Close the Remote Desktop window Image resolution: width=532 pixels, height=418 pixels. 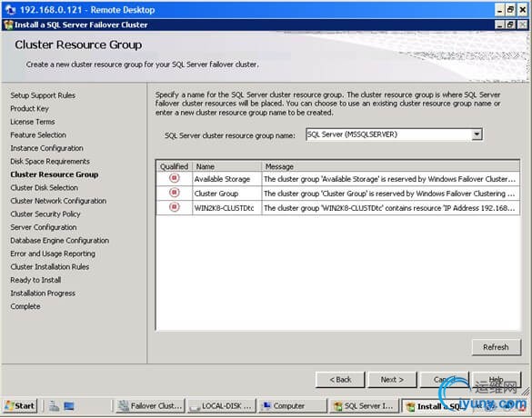point(523,10)
